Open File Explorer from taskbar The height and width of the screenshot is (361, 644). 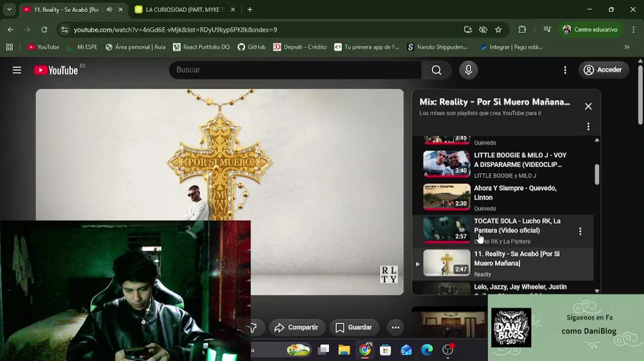(x=344, y=349)
